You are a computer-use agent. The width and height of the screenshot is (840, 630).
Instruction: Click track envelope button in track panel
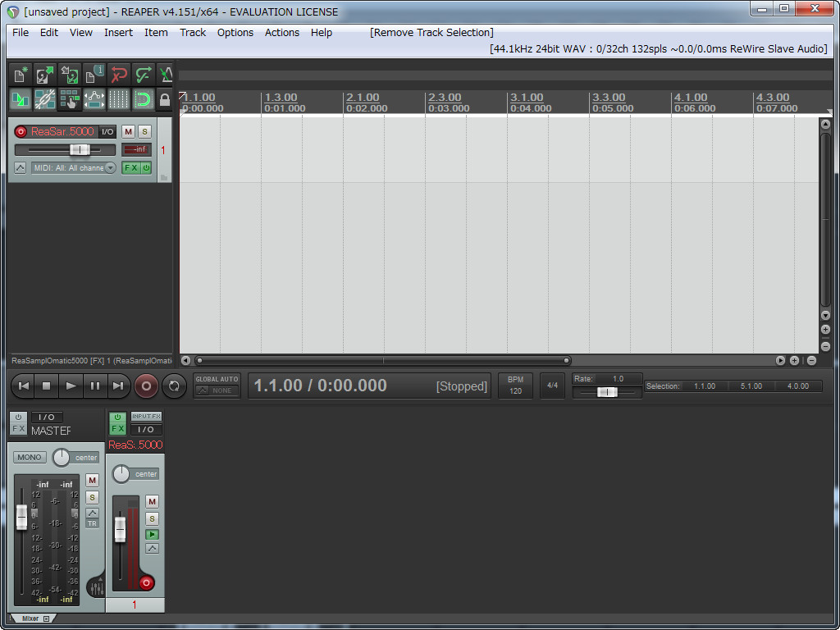[x=20, y=167]
